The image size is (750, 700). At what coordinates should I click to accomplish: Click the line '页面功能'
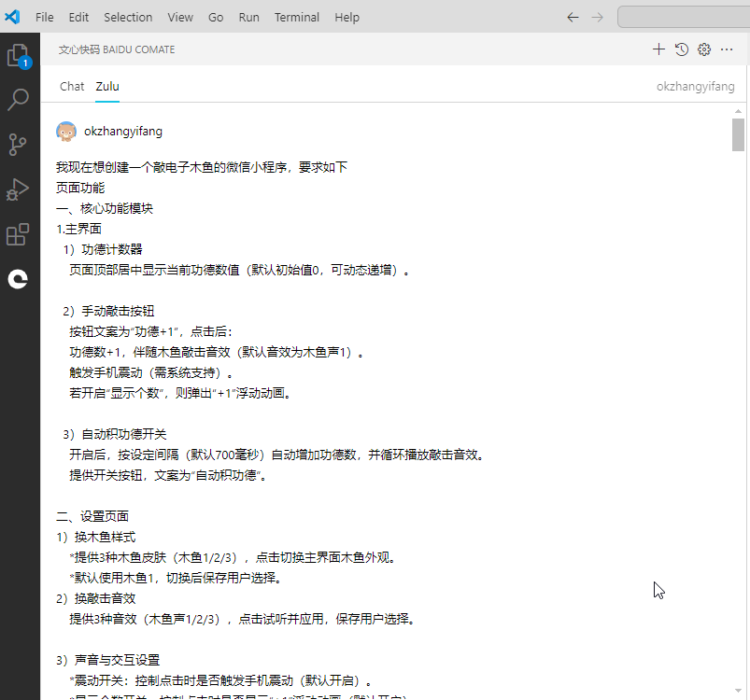point(80,188)
